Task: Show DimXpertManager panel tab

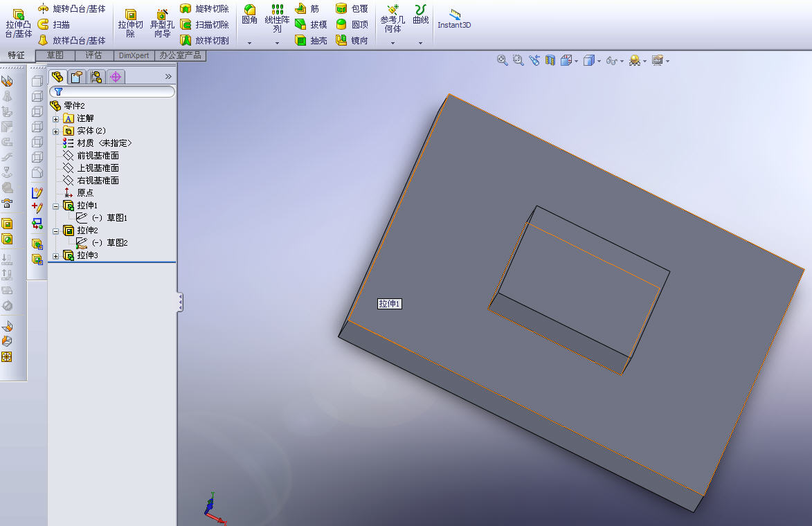Action: click(x=116, y=77)
